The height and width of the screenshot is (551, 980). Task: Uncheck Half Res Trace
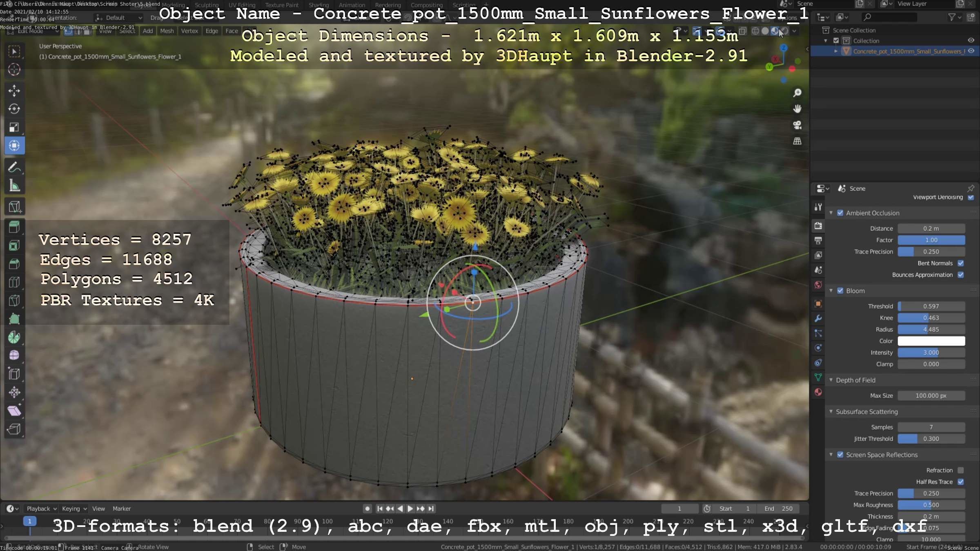click(x=961, y=482)
